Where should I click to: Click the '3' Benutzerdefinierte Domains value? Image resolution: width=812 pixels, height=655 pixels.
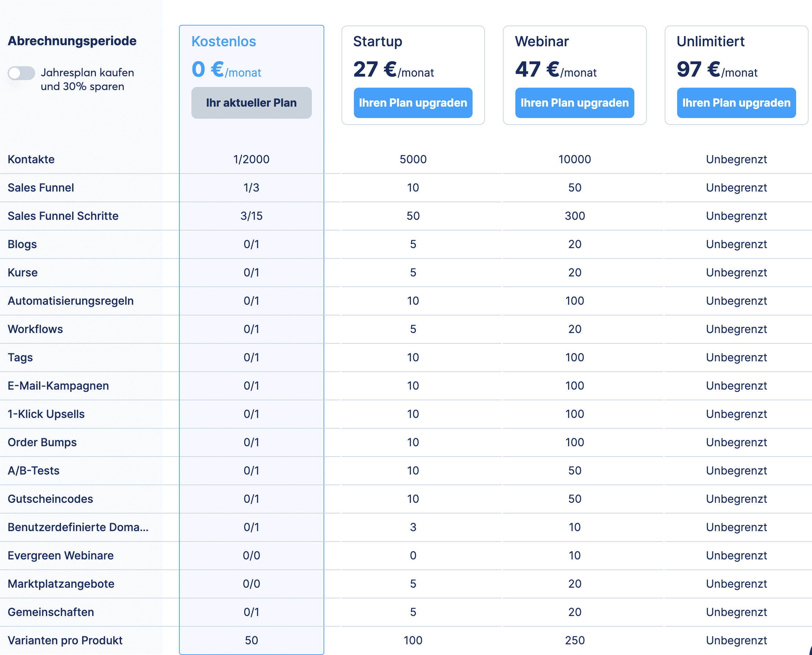(x=413, y=527)
